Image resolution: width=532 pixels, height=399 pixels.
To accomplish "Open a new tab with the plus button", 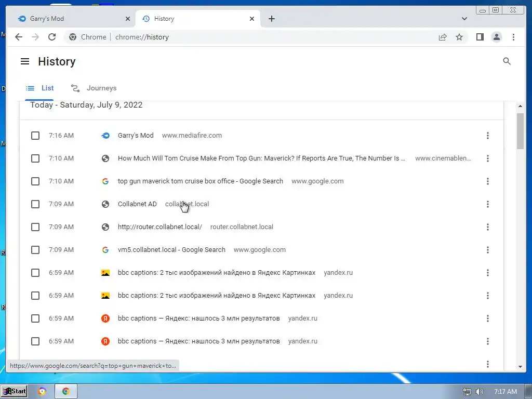I will pos(271,19).
